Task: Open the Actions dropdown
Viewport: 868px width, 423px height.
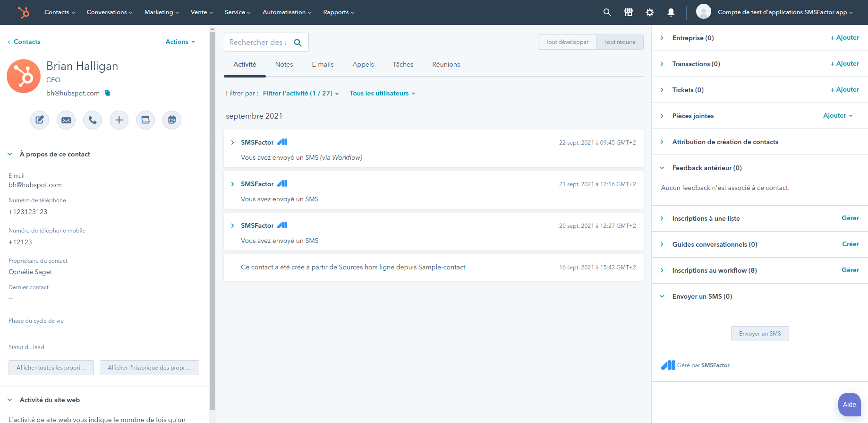Action: pyautogui.click(x=180, y=42)
